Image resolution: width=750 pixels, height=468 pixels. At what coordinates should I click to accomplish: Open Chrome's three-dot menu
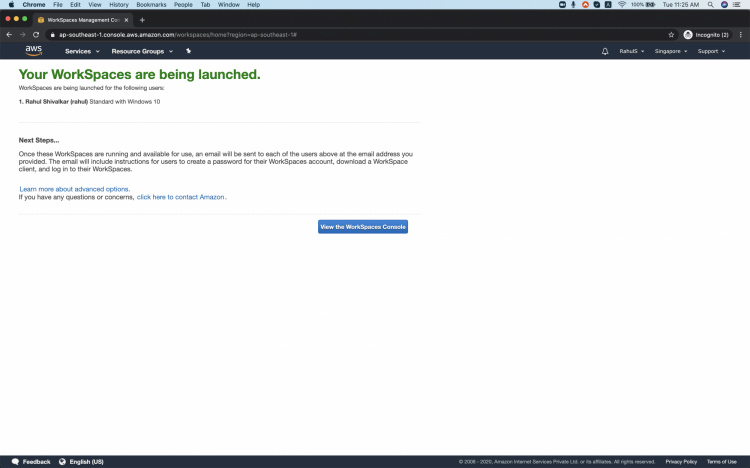pyautogui.click(x=740, y=34)
